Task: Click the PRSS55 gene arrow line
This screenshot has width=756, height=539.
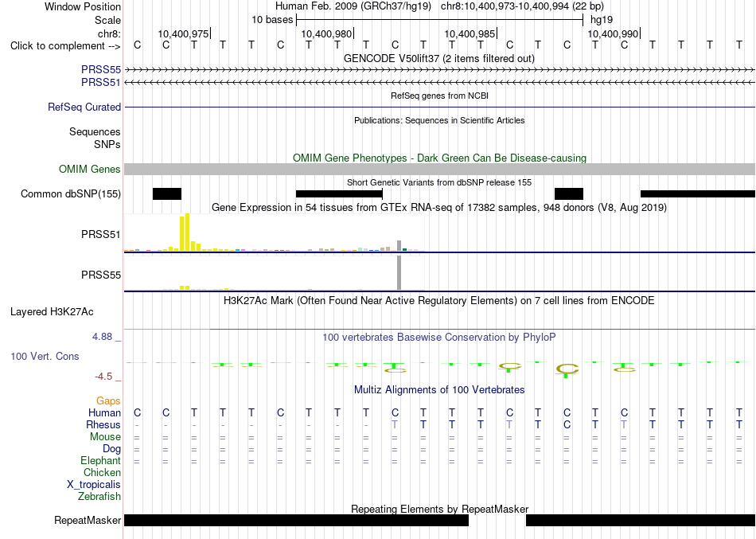Action: pyautogui.click(x=440, y=70)
